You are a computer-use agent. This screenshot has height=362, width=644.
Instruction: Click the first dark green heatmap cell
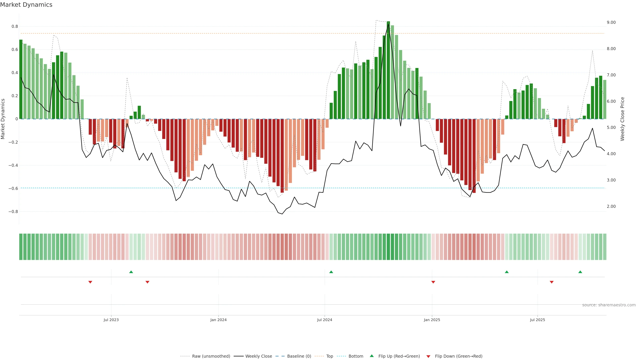point(21,247)
